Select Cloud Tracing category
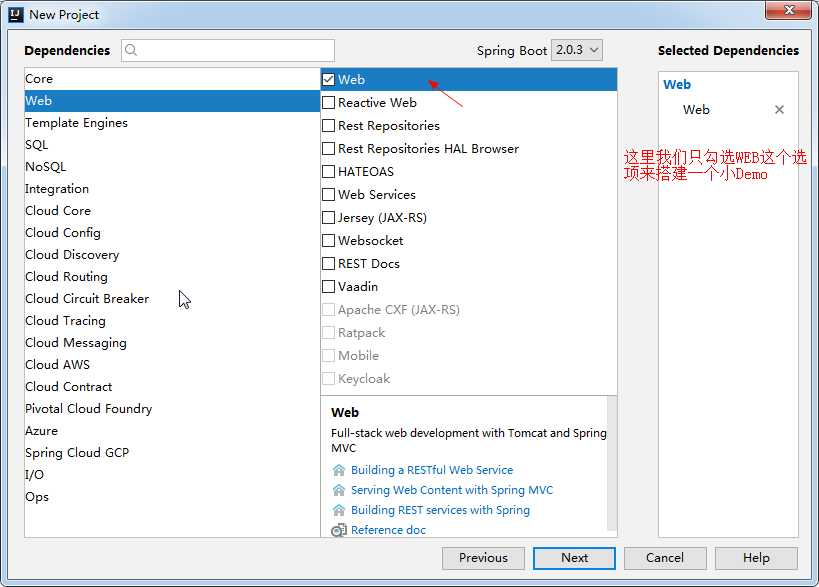This screenshot has width=819, height=587. click(x=172, y=320)
